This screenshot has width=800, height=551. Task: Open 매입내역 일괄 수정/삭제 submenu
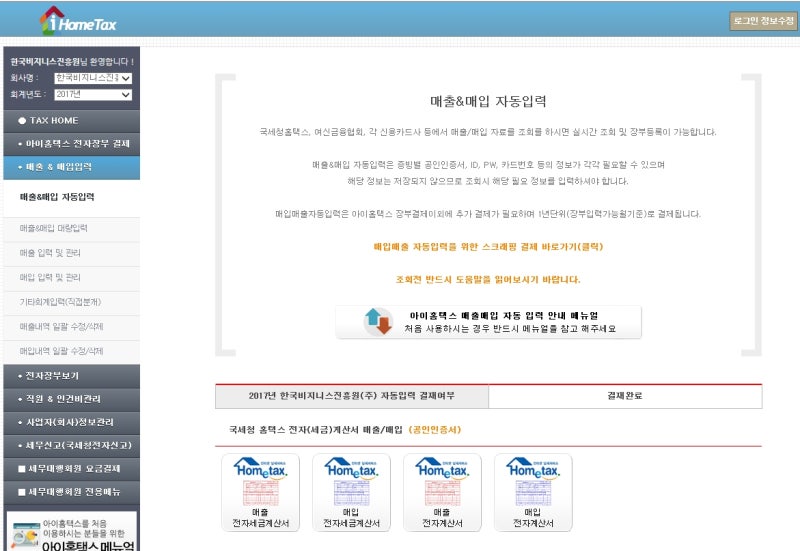(x=71, y=350)
